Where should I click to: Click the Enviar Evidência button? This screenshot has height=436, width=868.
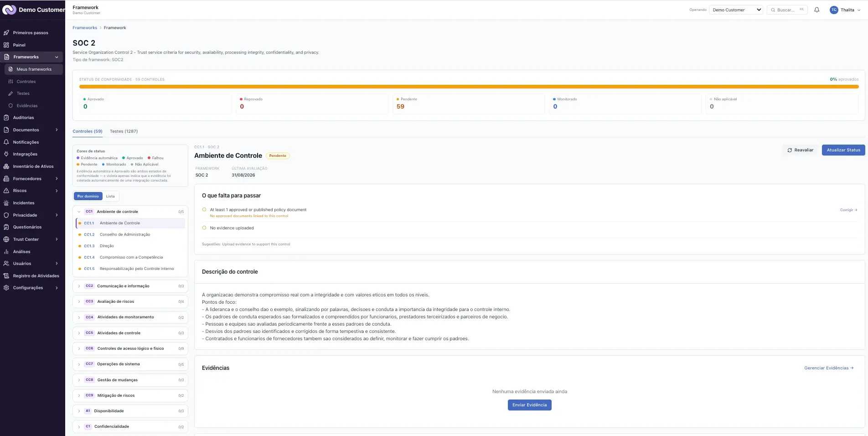(529, 405)
